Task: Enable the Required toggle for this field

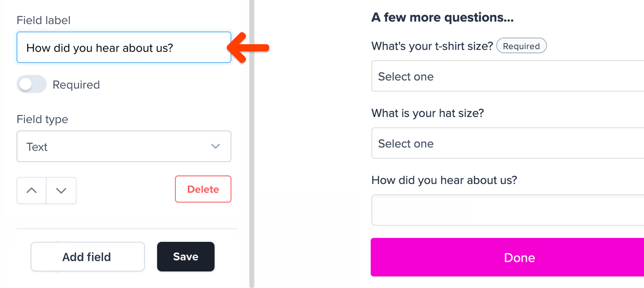Action: coord(31,84)
